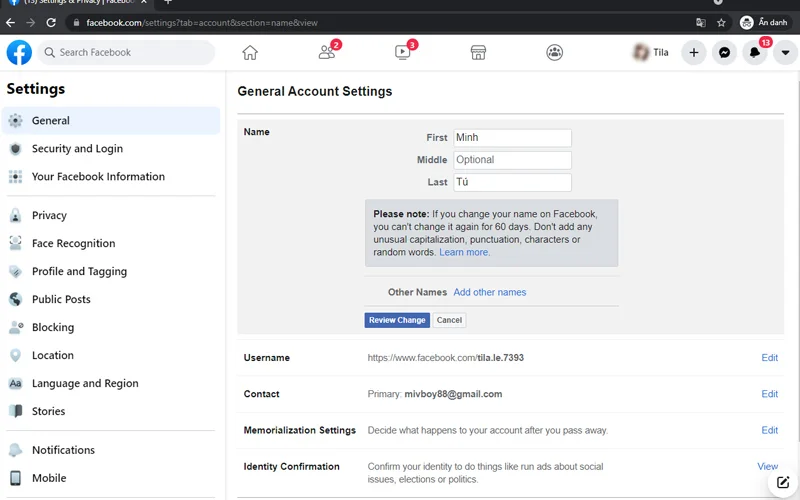Click Add other names link
Viewport: 800px width, 500px height.
[x=490, y=292]
